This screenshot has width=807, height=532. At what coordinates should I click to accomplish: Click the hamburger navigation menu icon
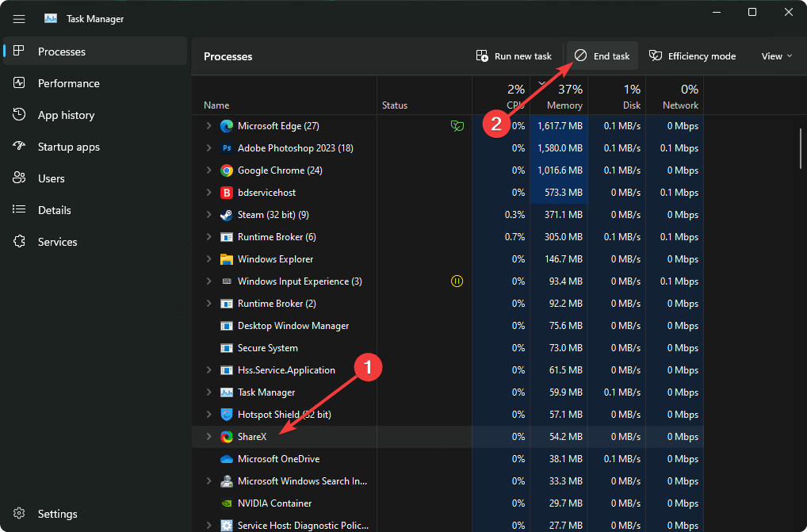coord(19,19)
